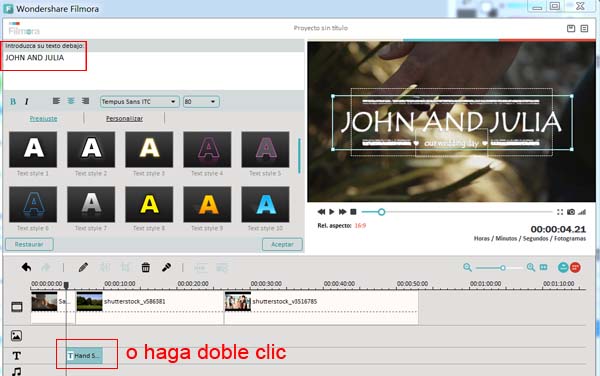Click the crop icon in timeline toolbar
Image resolution: width=600 pixels, height=376 pixels.
[125, 267]
